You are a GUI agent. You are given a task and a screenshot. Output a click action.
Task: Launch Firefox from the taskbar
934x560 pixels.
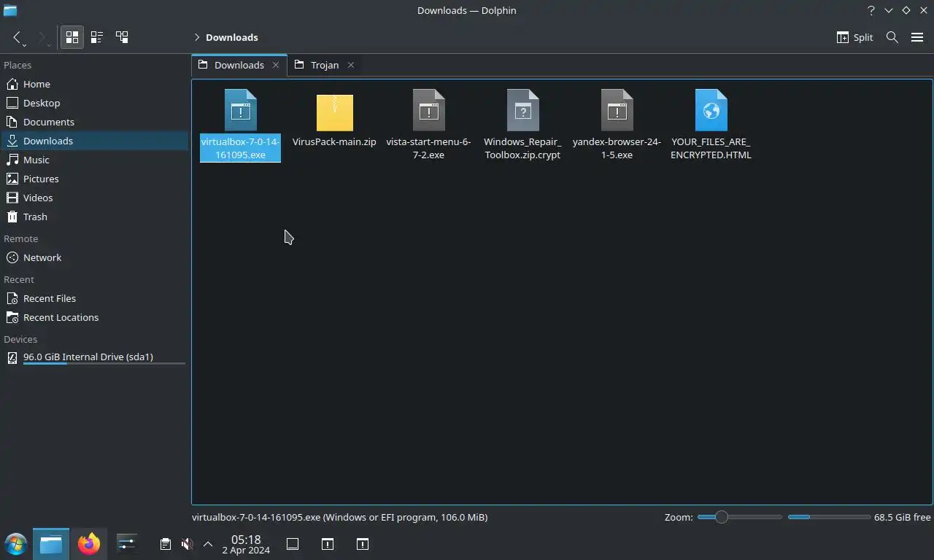point(89,544)
